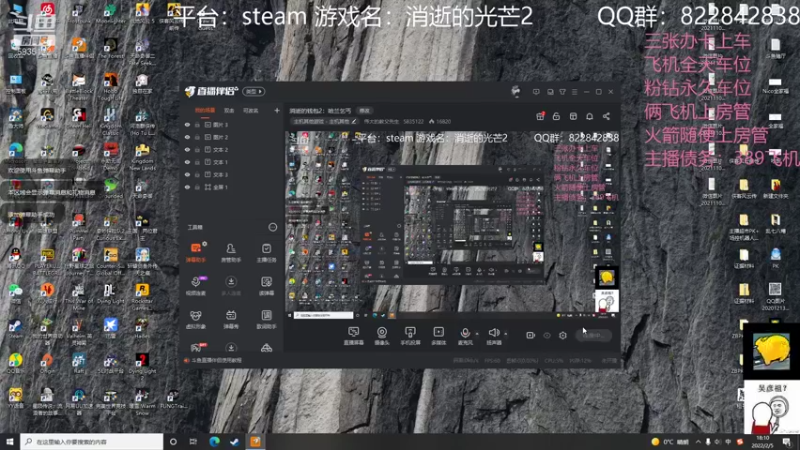This screenshot has width=800, height=450.
Task: Click the stream preview canvas
Action: tap(452, 226)
